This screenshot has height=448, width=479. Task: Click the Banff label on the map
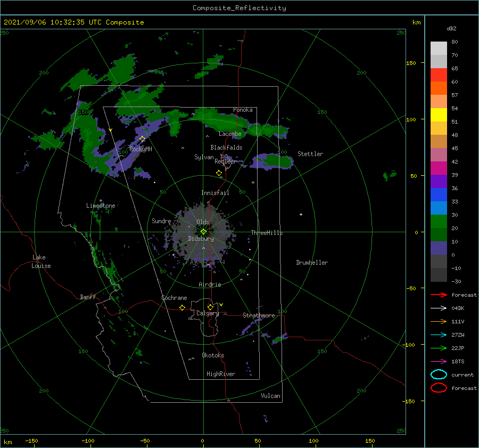[x=88, y=297]
